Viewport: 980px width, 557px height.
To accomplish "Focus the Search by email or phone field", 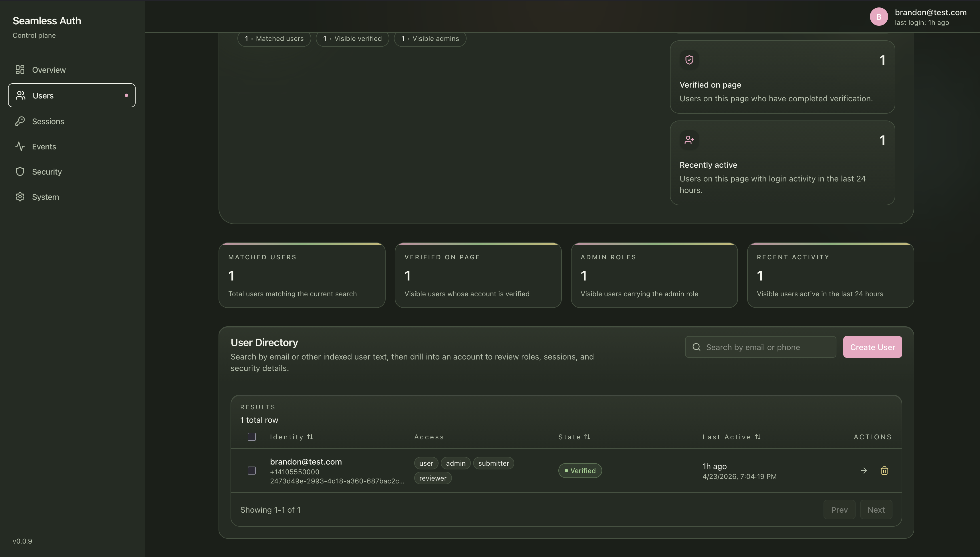I will click(x=761, y=347).
